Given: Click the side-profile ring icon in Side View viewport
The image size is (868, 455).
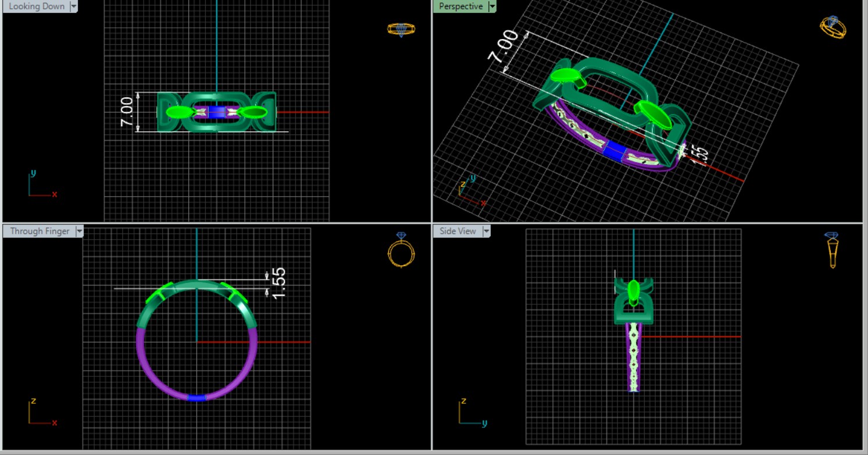Looking at the screenshot, I should click(x=832, y=250).
